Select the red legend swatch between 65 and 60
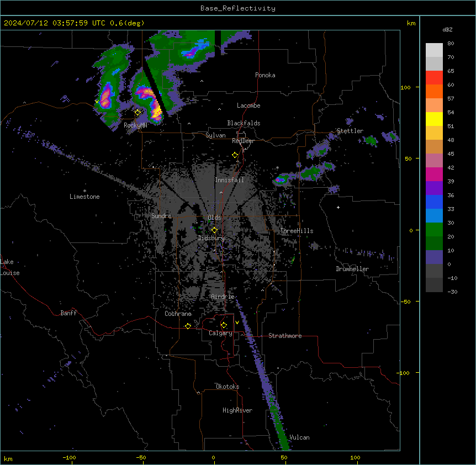Image resolution: width=476 pixels, height=465 pixels. point(434,78)
